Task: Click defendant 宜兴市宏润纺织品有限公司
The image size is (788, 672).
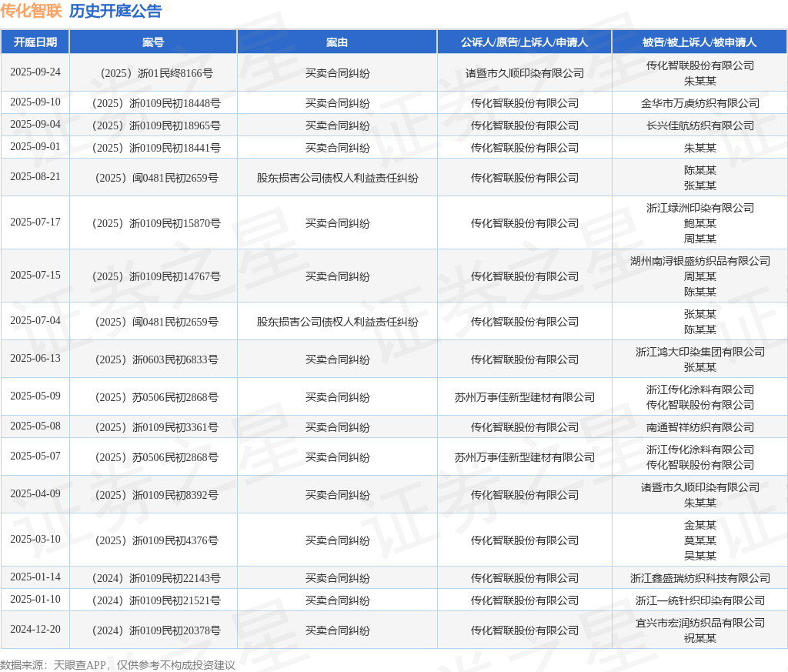Action: 700,623
